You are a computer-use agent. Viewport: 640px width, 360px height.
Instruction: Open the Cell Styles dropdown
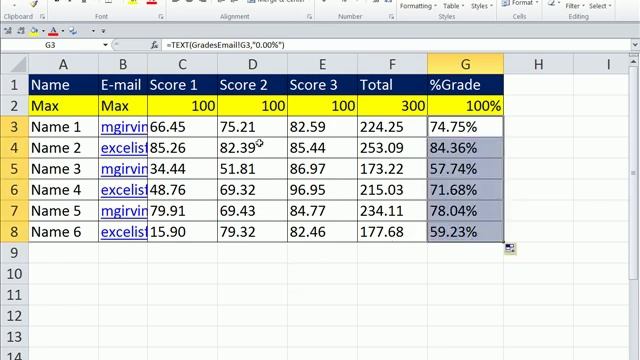pyautogui.click(x=482, y=6)
